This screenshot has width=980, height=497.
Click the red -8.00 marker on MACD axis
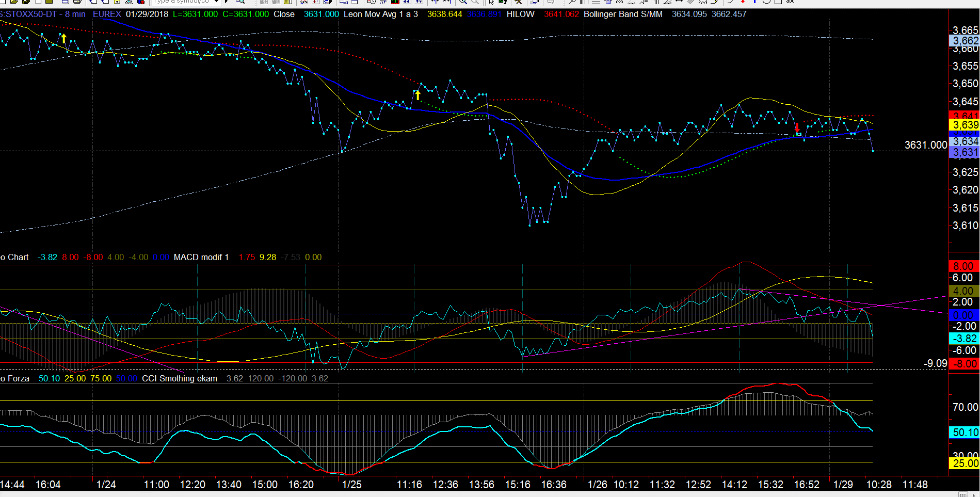point(963,363)
